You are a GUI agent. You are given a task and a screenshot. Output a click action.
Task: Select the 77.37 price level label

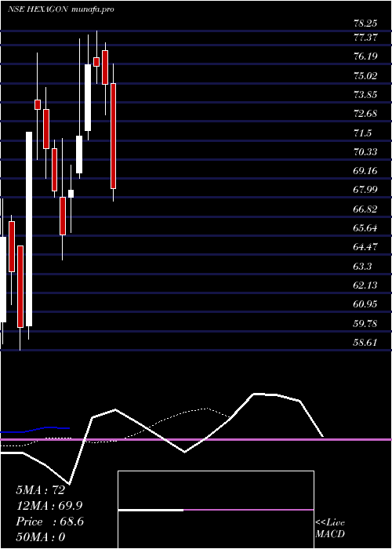[365, 38]
